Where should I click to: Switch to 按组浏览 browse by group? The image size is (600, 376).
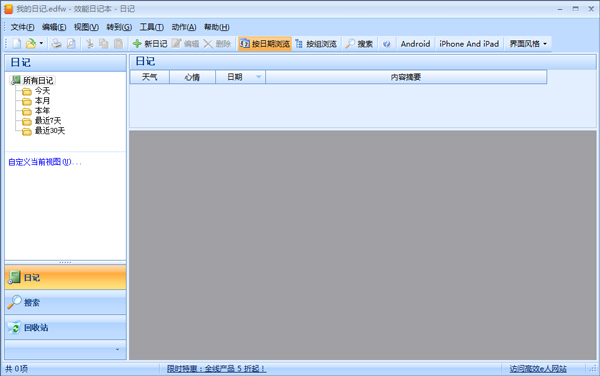coord(316,44)
